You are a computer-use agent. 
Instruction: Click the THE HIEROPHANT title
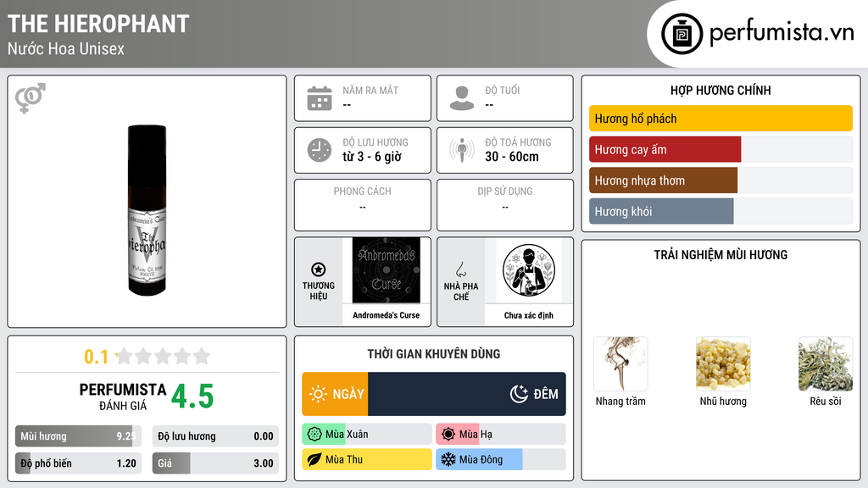coord(98,24)
